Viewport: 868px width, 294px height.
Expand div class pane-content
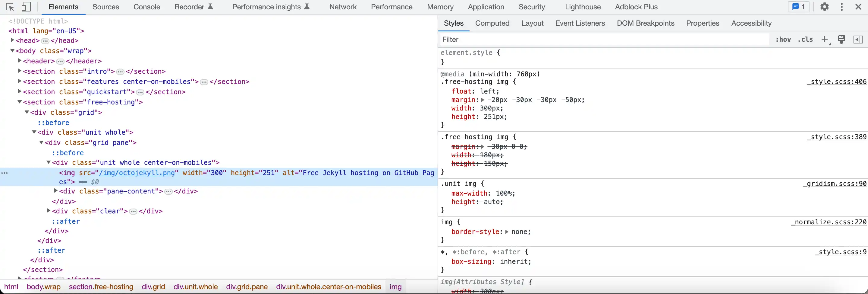click(56, 191)
